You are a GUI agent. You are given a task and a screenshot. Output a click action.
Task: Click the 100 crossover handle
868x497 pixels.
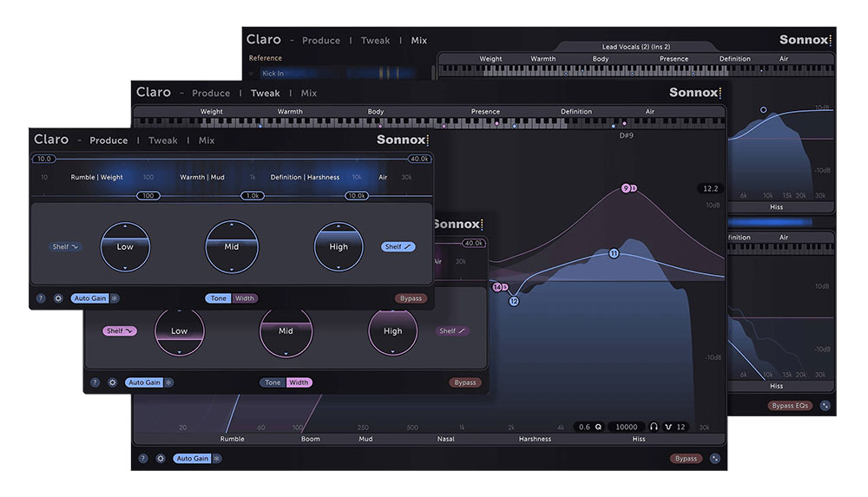click(148, 195)
